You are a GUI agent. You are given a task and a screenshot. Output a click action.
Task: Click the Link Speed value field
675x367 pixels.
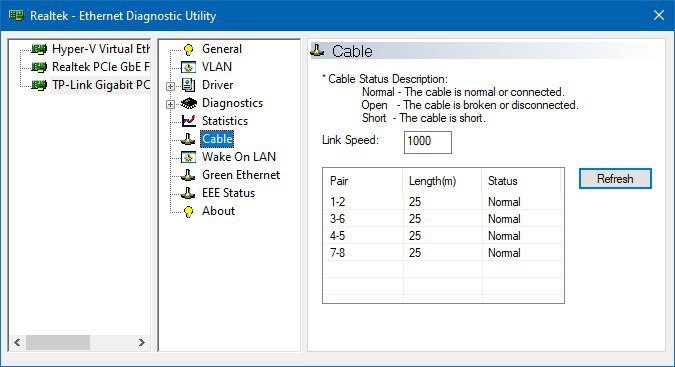pos(427,142)
